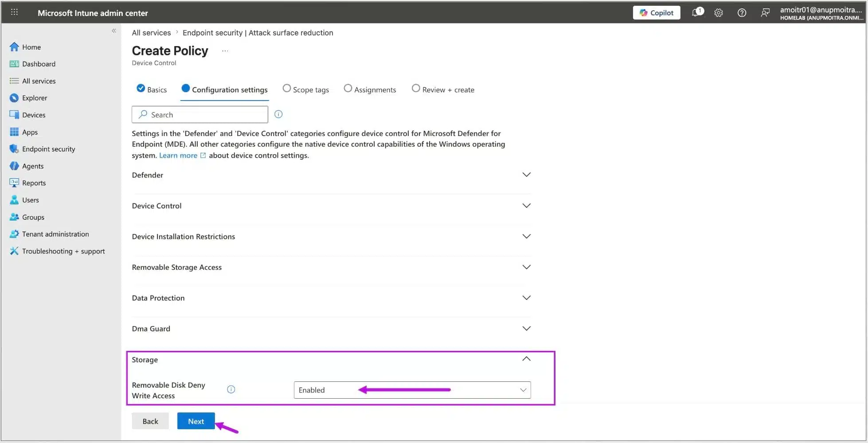
Task: Expand the Removable Storage Access category
Action: pos(331,267)
